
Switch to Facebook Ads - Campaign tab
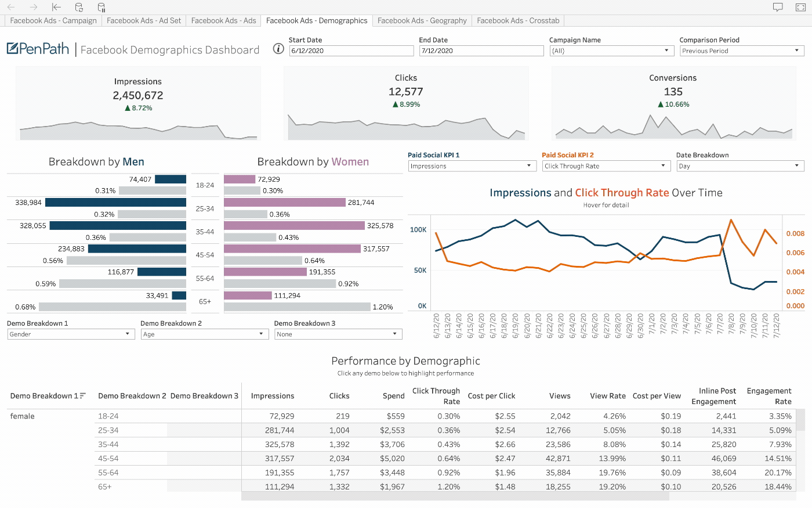tap(53, 20)
